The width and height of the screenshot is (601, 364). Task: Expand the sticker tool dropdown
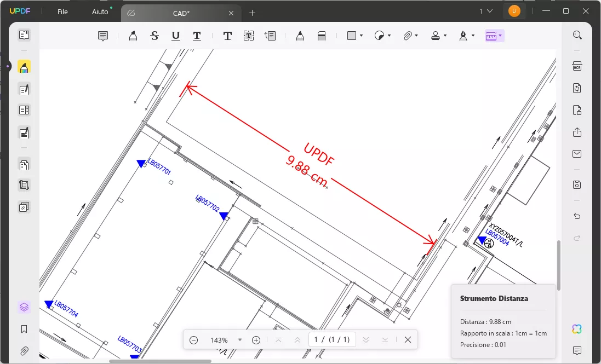389,36
